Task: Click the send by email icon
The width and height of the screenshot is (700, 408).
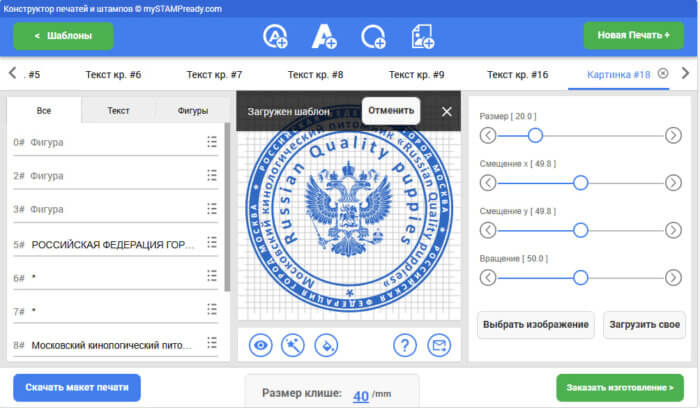Action: click(x=439, y=345)
